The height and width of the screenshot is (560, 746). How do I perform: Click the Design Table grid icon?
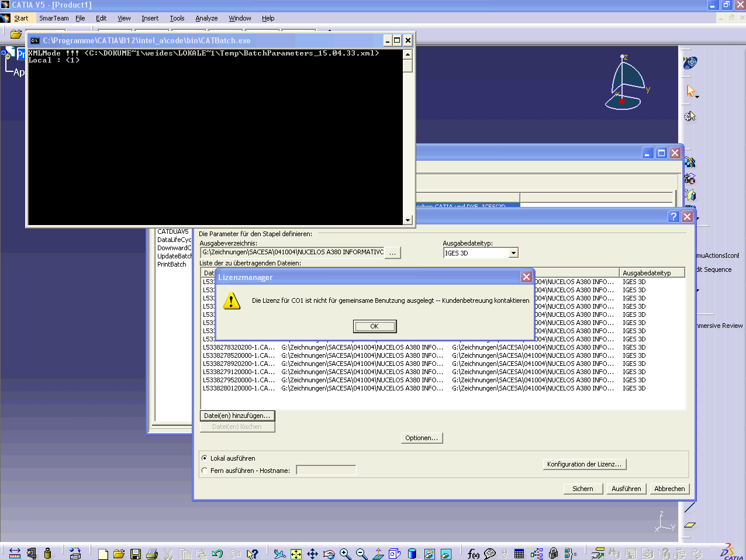(519, 554)
